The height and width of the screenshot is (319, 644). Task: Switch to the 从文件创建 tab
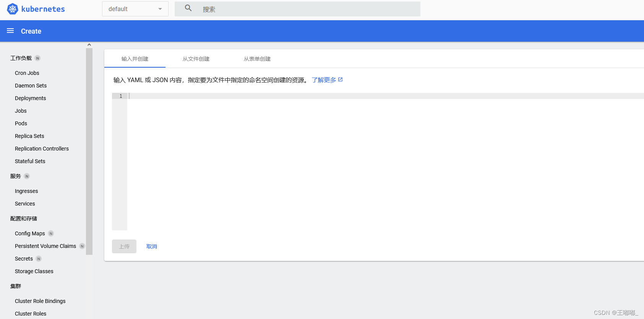(196, 59)
